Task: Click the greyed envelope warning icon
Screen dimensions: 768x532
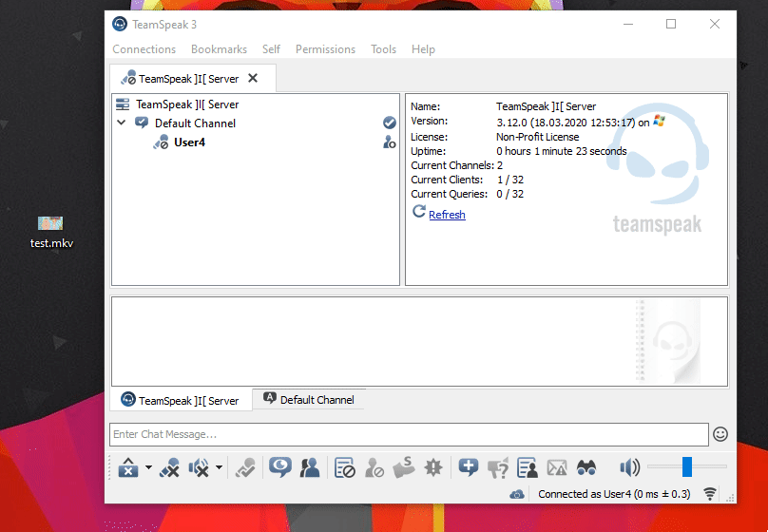Action: [x=557, y=468]
